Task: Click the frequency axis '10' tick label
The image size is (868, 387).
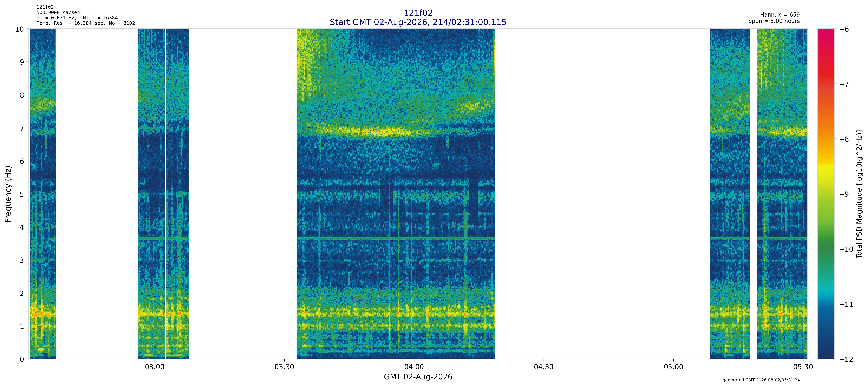Action: 20,29
